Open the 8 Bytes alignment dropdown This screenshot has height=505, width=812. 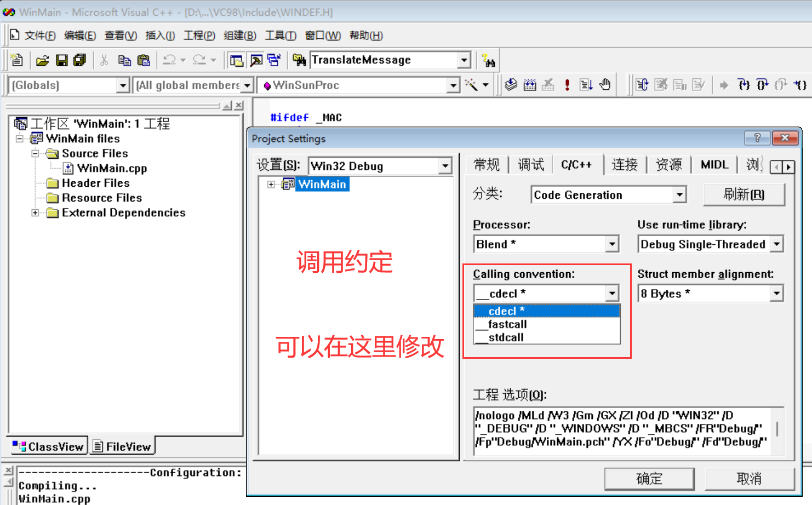pos(777,294)
